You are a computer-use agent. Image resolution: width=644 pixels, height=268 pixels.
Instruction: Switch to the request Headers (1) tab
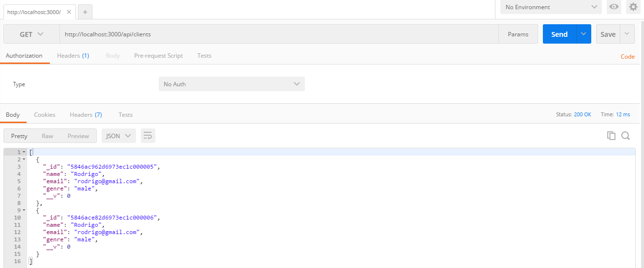tap(73, 56)
